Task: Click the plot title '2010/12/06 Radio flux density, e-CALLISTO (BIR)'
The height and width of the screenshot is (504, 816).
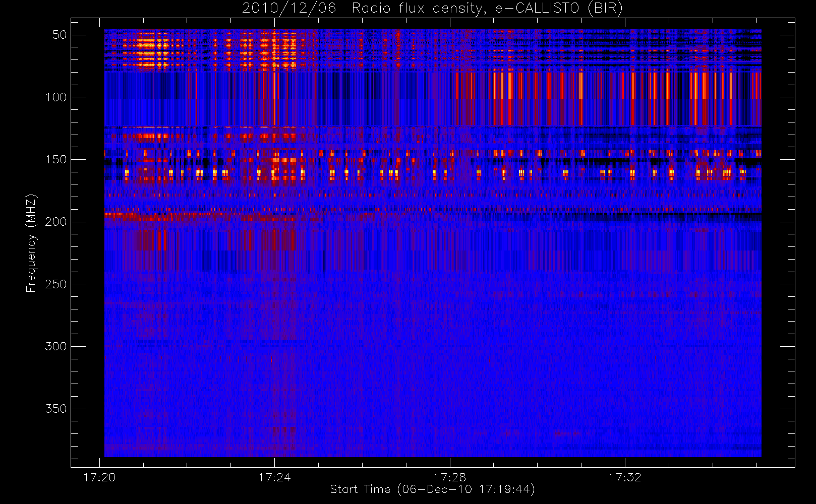Action: pos(433,9)
